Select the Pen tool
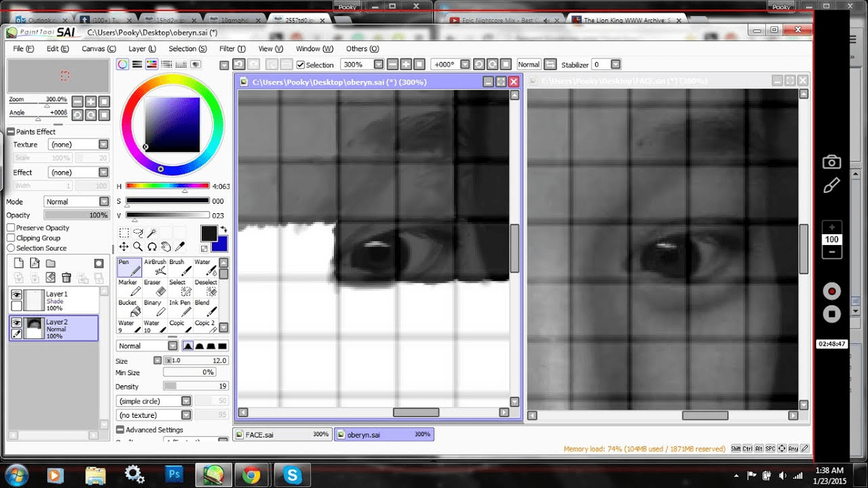The width and height of the screenshot is (868, 488). (x=129, y=266)
